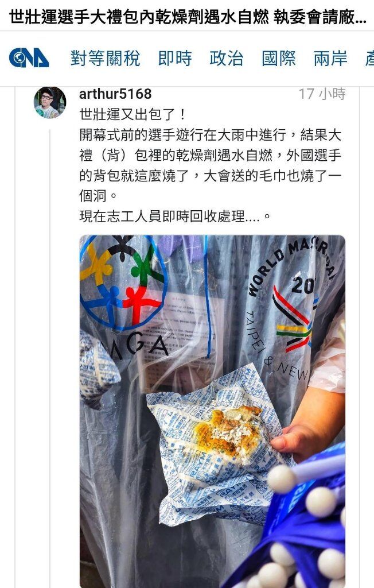Open arthur5168's profile avatar
The height and width of the screenshot is (588, 374).
(50, 103)
